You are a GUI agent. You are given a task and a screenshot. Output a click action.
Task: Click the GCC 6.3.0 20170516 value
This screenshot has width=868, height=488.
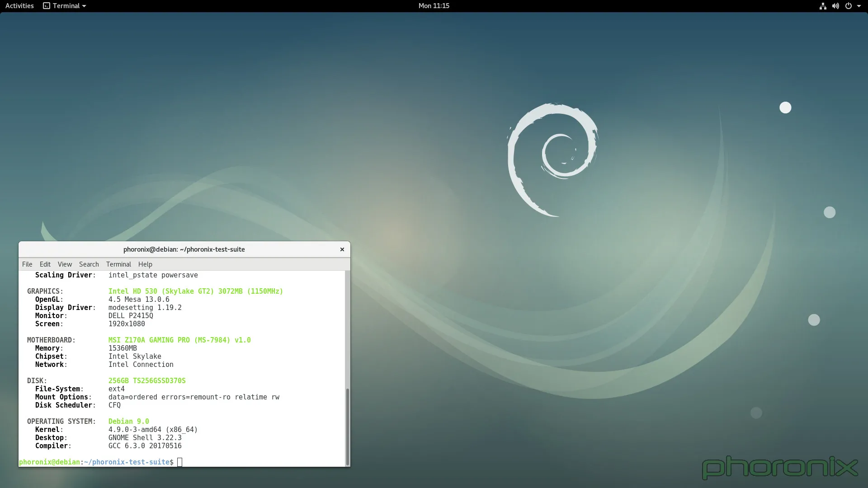145,446
